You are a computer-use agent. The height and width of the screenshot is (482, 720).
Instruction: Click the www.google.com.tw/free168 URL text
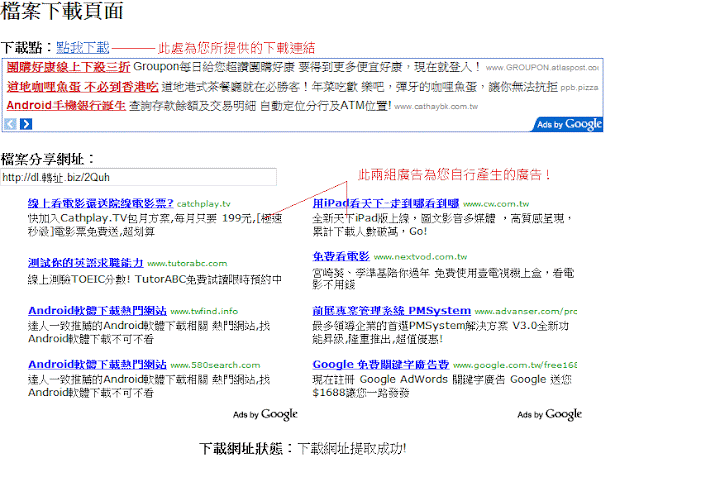[515, 365]
